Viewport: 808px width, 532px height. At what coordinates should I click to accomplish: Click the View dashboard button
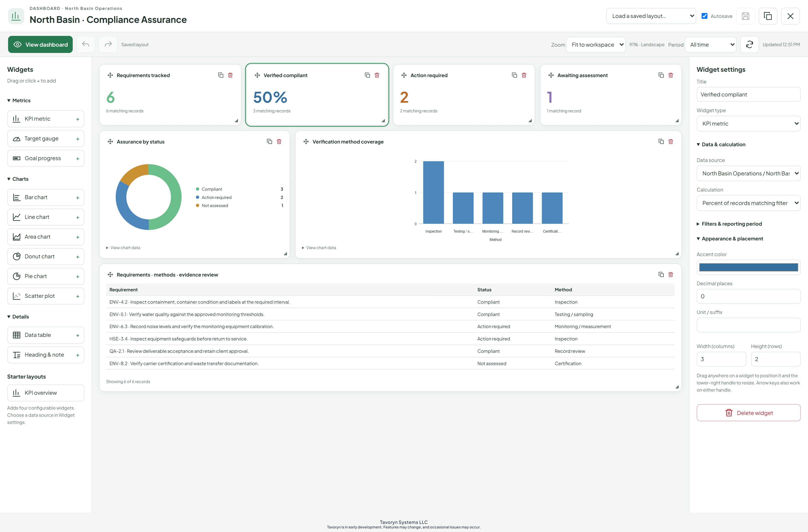click(40, 44)
